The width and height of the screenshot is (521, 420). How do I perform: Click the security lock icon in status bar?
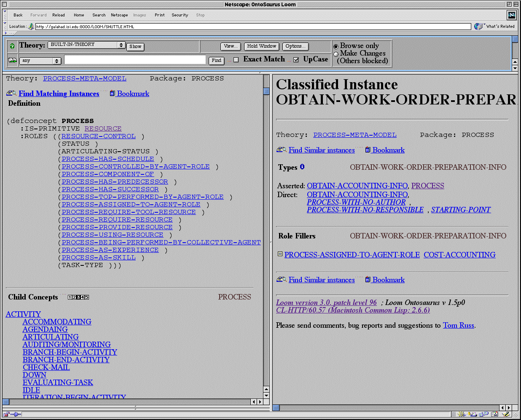pos(6,414)
